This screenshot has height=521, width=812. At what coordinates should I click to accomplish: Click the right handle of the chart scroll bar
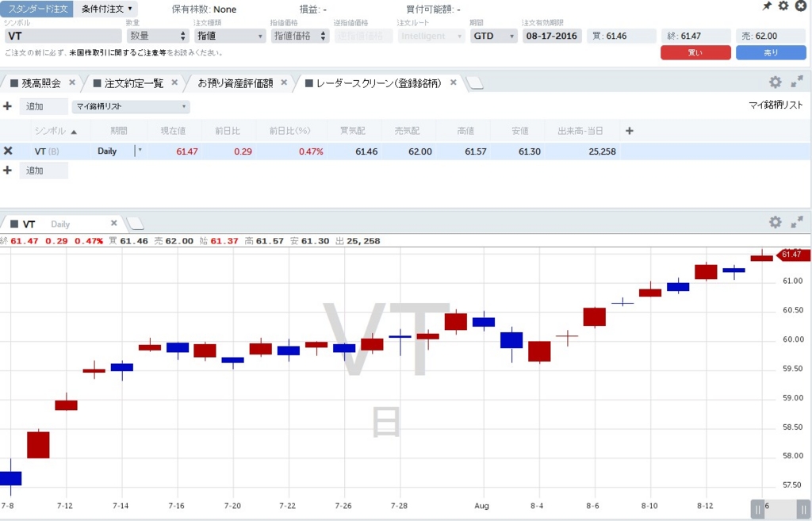(x=804, y=509)
